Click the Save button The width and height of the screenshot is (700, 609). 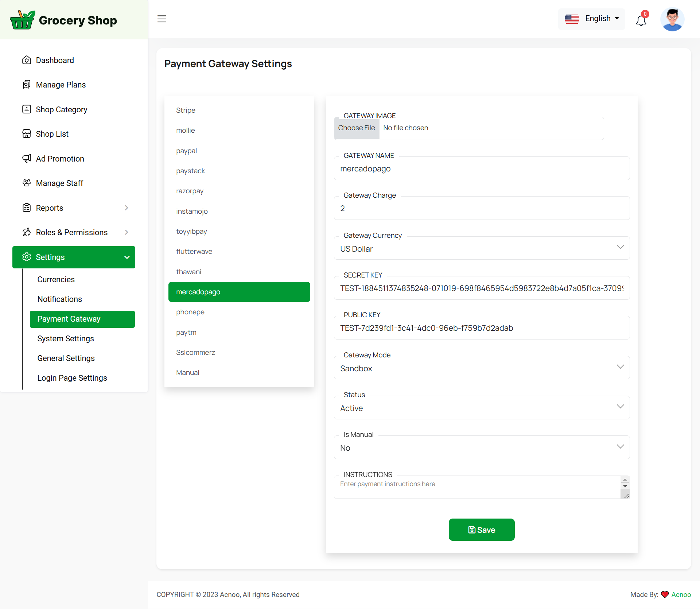pos(482,530)
